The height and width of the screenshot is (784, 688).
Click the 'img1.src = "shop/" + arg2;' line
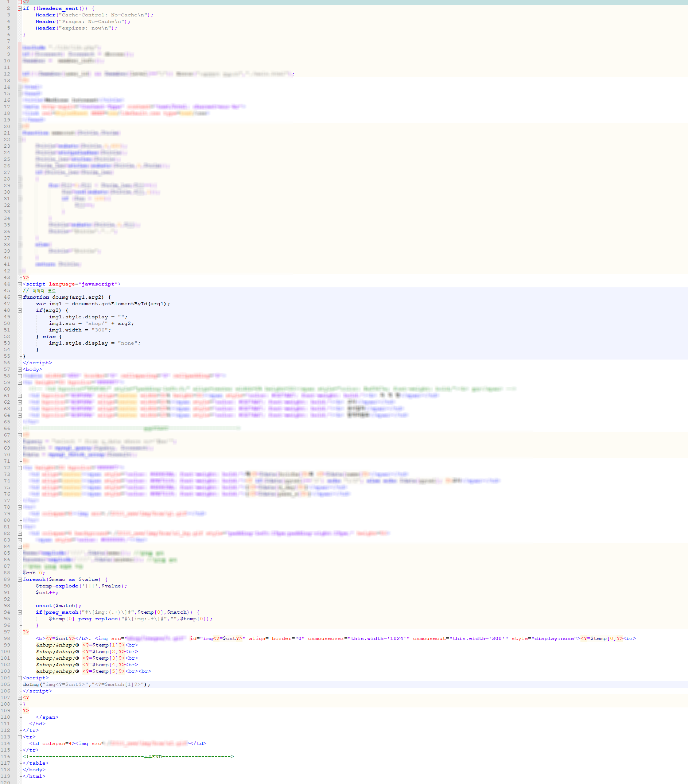pos(91,323)
